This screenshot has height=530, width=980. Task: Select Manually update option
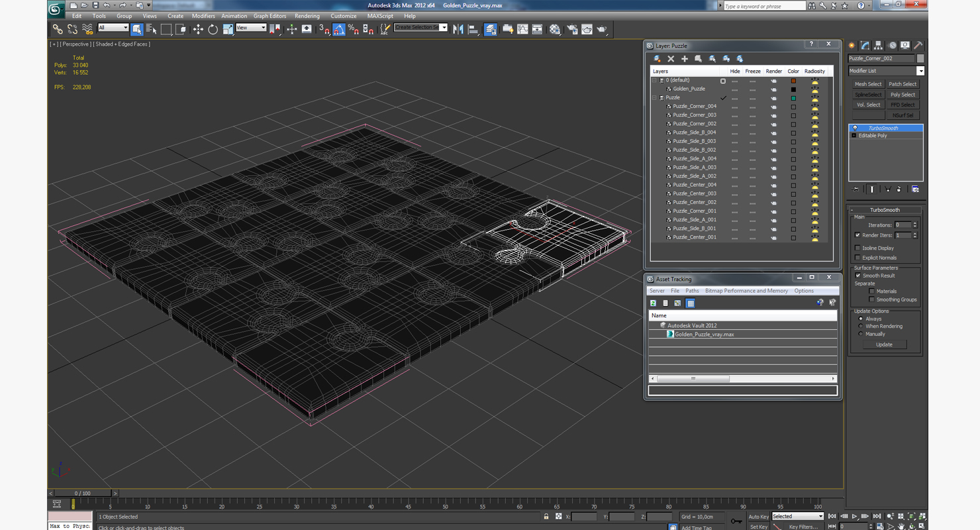click(x=861, y=334)
